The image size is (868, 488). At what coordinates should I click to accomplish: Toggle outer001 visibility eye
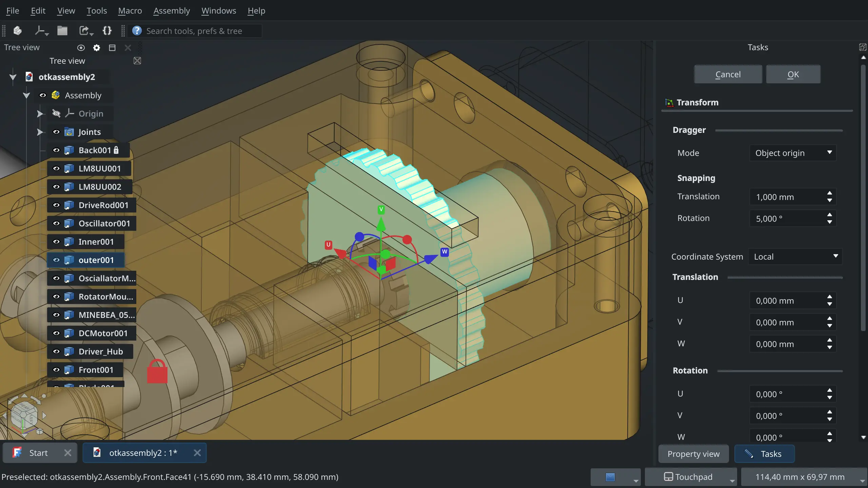56,260
